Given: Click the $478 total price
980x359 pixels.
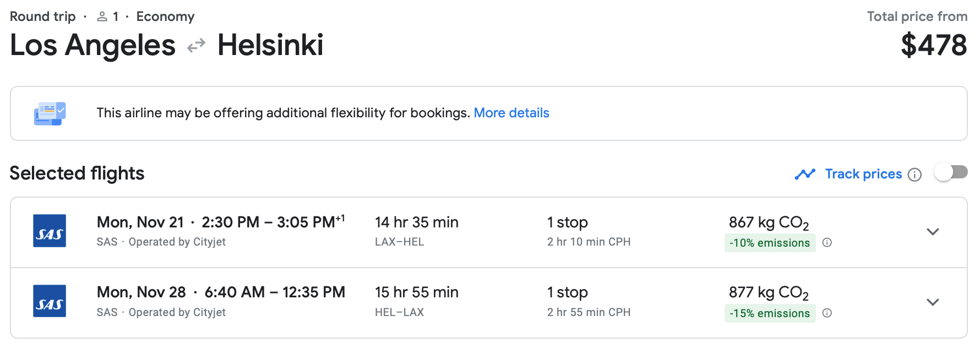Looking at the screenshot, I should coord(934,45).
